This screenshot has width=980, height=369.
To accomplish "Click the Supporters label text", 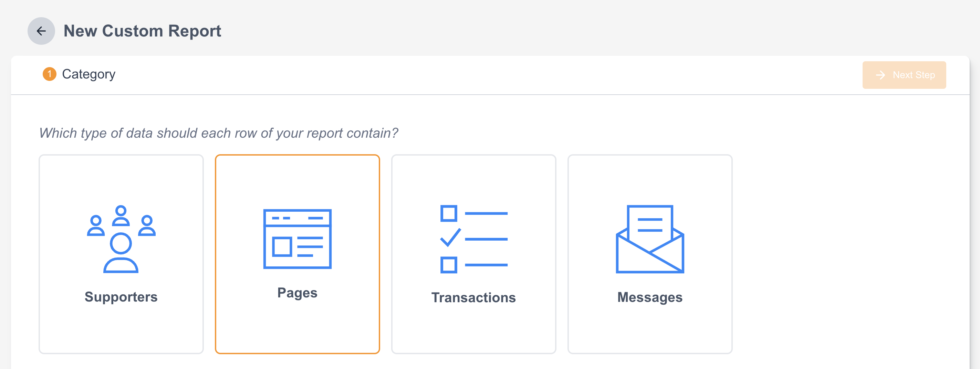I will point(121,297).
